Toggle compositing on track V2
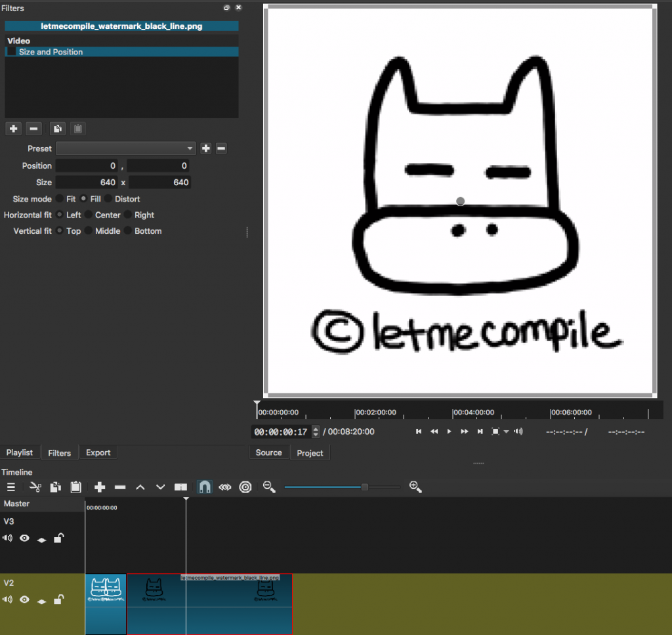Image resolution: width=672 pixels, height=635 pixels. pos(41,601)
